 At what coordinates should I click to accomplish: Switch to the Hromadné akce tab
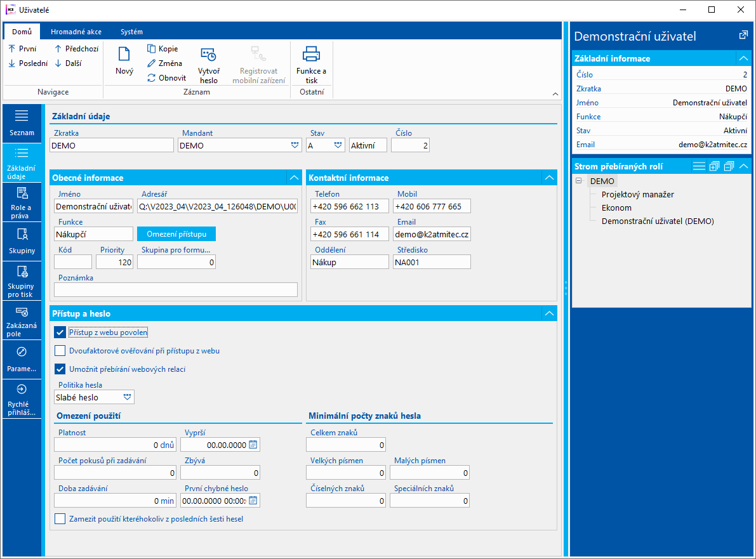76,32
